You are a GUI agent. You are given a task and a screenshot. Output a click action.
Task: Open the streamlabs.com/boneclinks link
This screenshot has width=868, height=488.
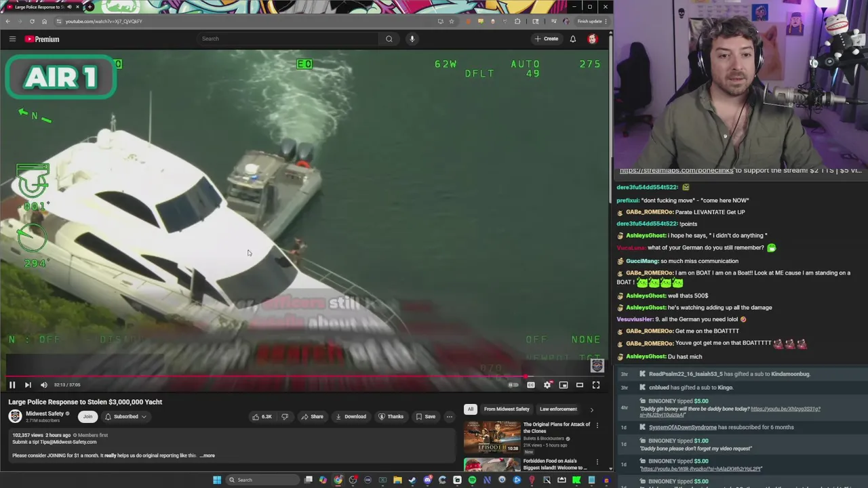[676, 171]
